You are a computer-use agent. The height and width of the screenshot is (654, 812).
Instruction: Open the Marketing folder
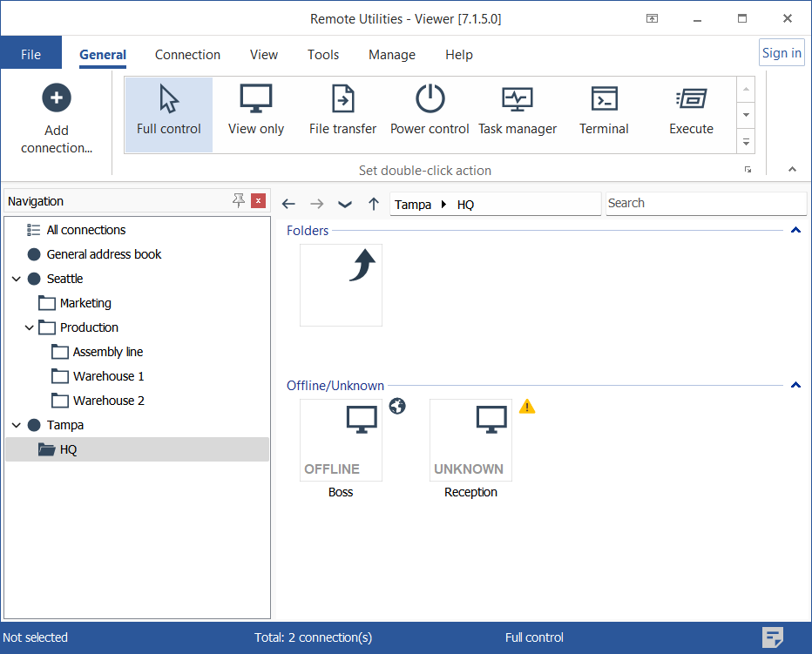(x=85, y=303)
